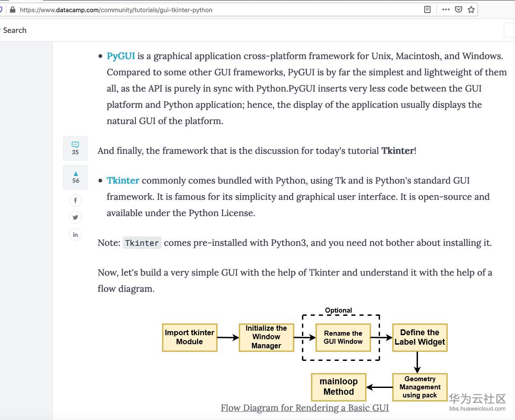
Task: Open the PyGUI link
Action: pos(121,56)
